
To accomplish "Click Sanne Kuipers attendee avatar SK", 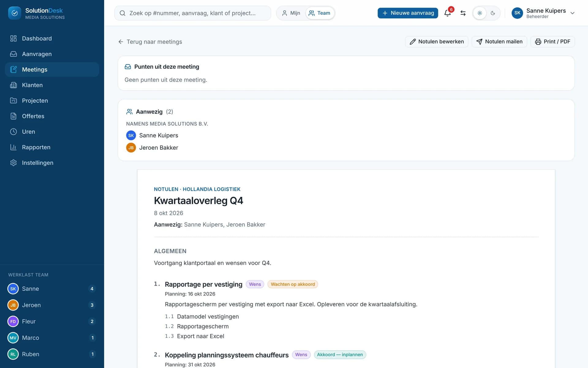I will (131, 135).
